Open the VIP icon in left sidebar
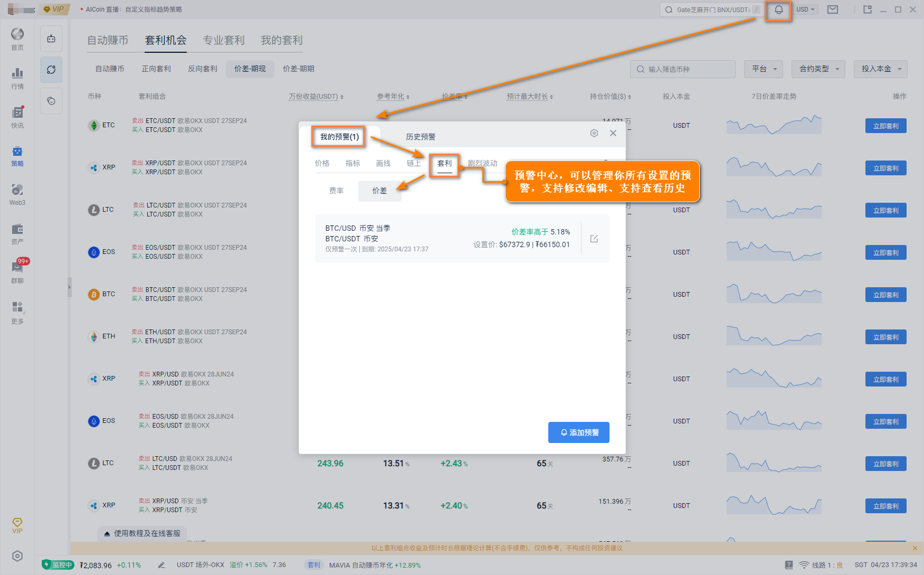The height and width of the screenshot is (575, 924). (x=17, y=525)
